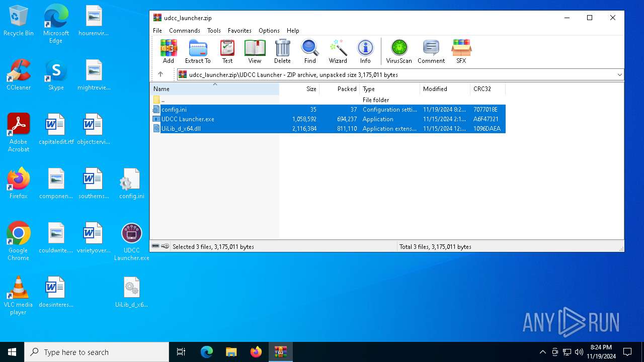Screen dimensions: 644x362
Task: Click the key icon in status bar
Action: (x=165, y=246)
